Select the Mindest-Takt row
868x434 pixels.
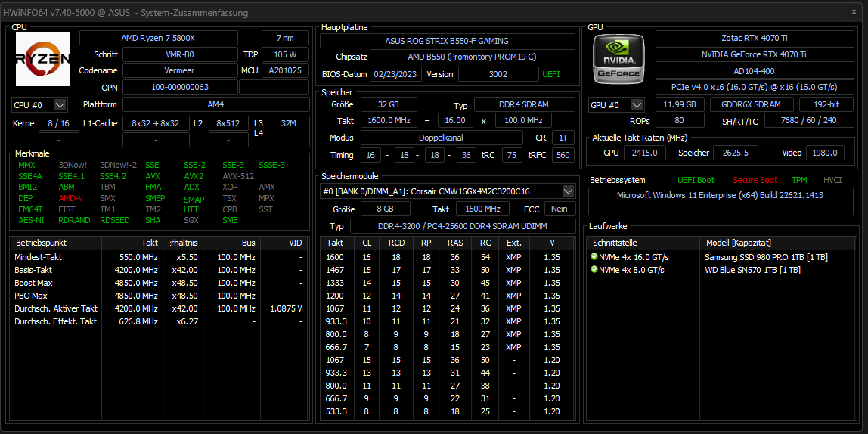tap(160, 257)
